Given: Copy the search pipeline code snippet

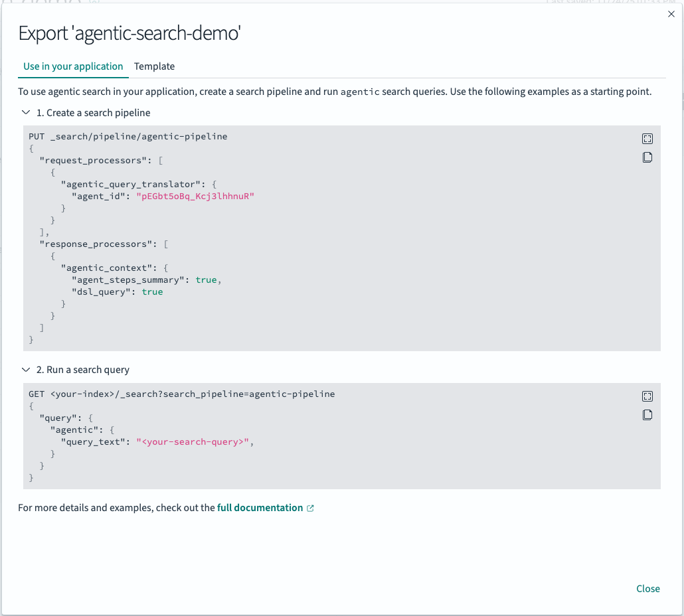Looking at the screenshot, I should (647, 157).
